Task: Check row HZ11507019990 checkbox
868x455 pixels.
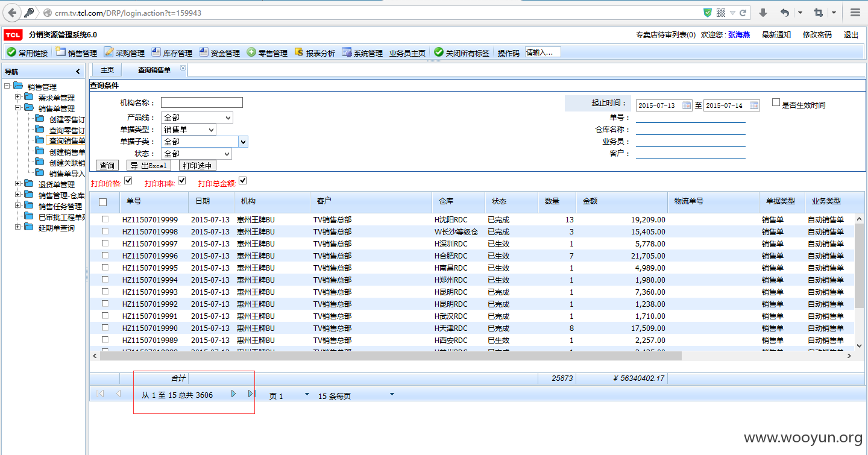Action: pos(105,328)
